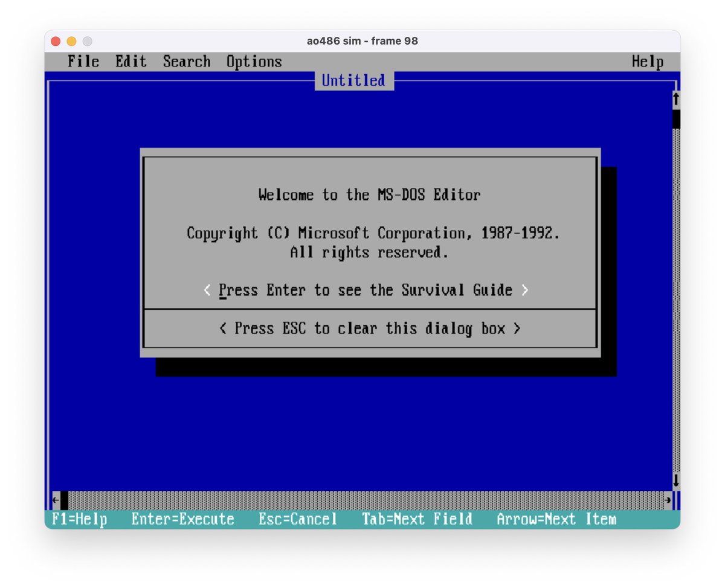725x588 pixels.
Task: Click the Untitled document title
Action: 354,81
